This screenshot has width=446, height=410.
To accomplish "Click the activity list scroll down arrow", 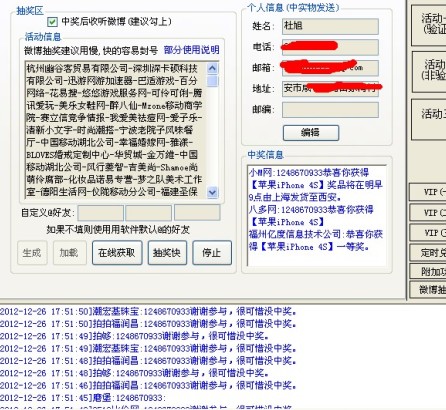I will (x=212, y=192).
